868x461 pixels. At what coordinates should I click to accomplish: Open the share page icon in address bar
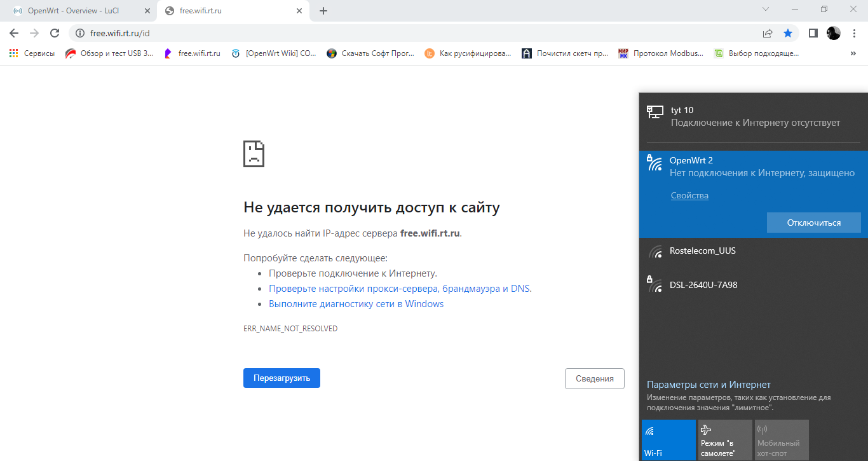[x=768, y=33]
